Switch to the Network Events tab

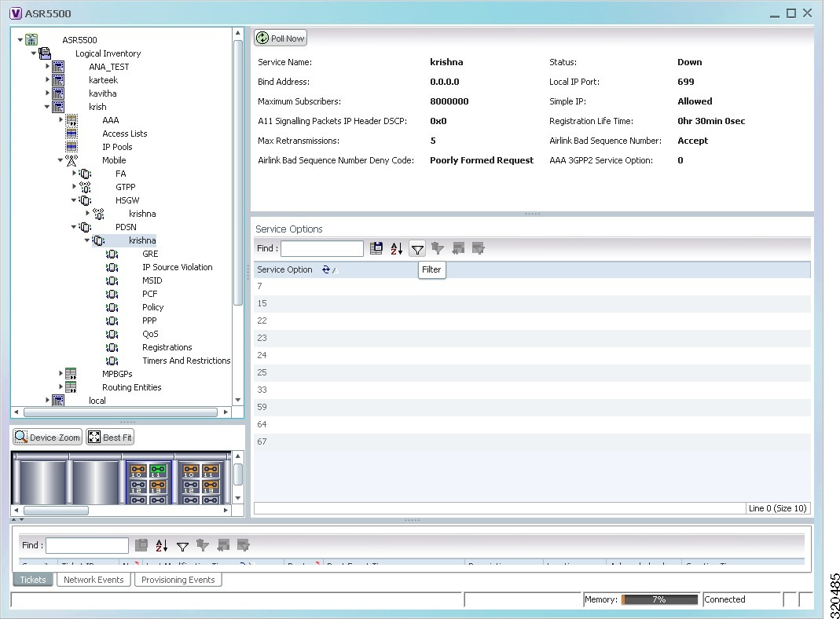tap(94, 580)
